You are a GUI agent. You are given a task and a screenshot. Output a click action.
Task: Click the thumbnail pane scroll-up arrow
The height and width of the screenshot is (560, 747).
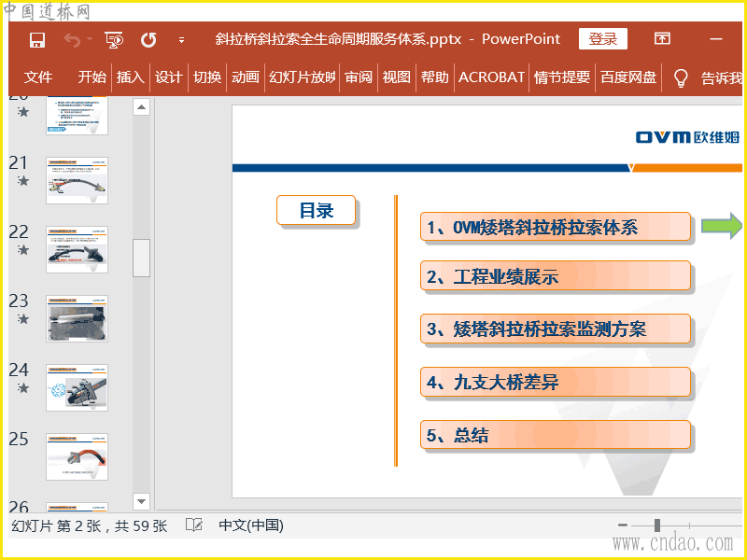[142, 107]
